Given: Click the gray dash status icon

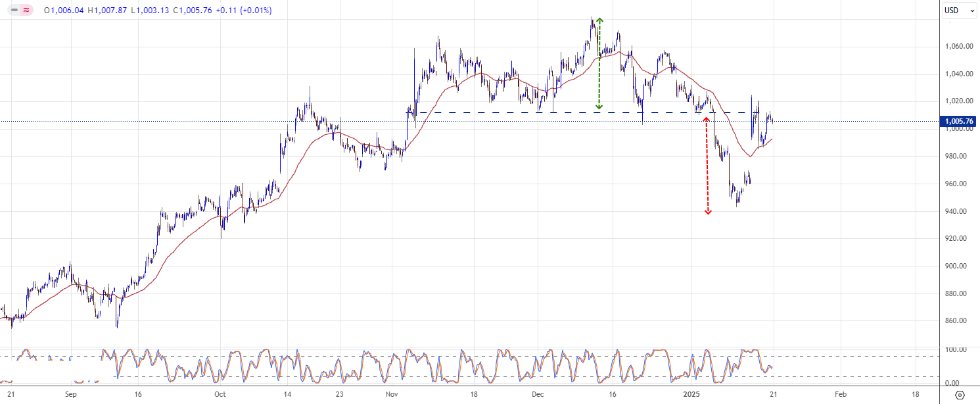Looking at the screenshot, I should (x=14, y=11).
